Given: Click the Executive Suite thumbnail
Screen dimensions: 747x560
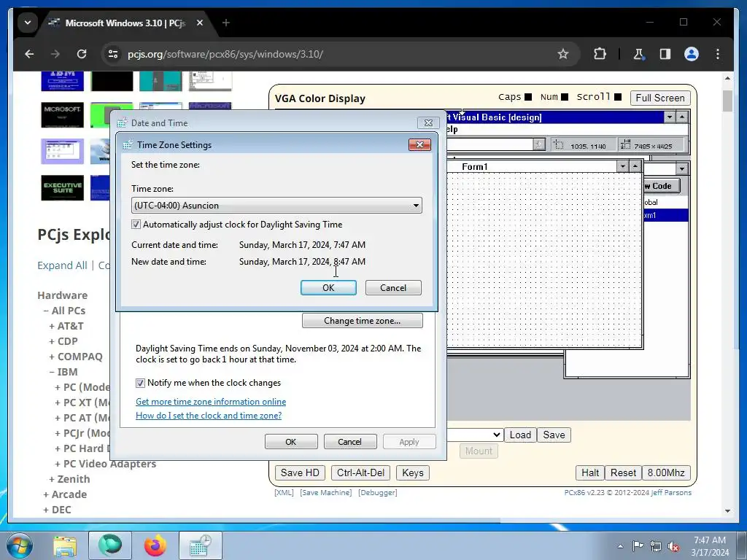Looking at the screenshot, I should click(63, 187).
